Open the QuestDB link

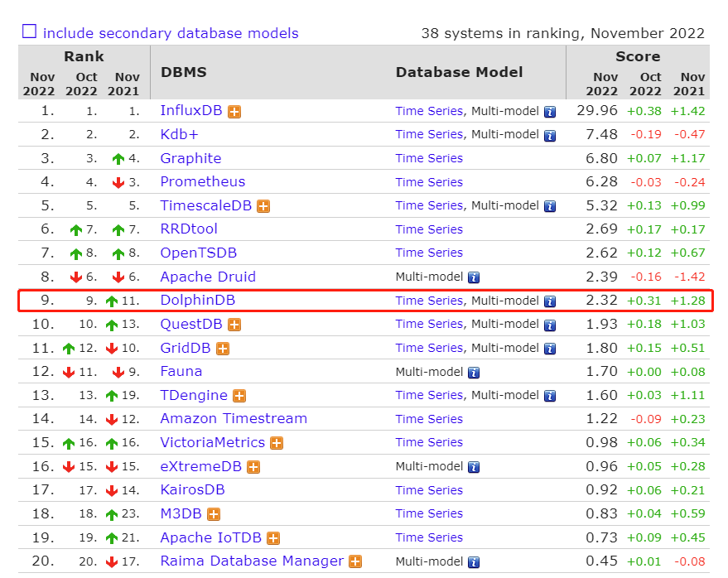191,324
